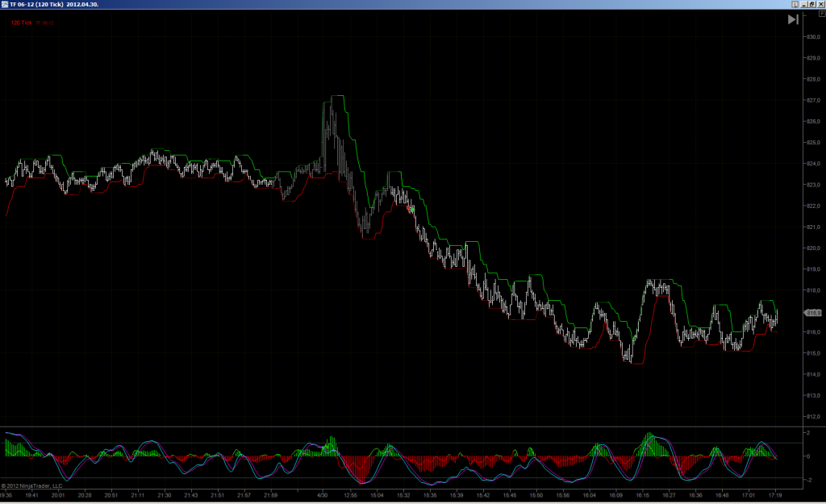Click the 17:19 time axis label
Screen dimensions: 826x504
pyautogui.click(x=775, y=495)
